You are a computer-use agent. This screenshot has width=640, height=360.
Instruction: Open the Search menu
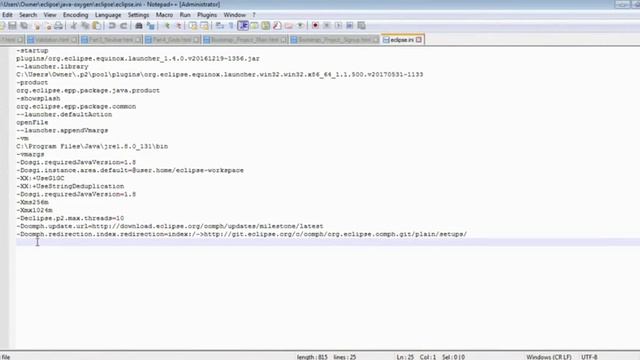click(x=28, y=15)
